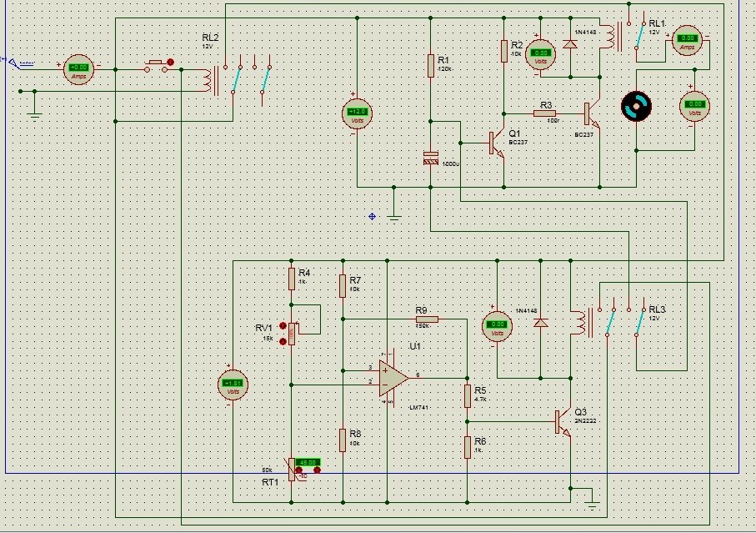Select the 1000u electrolytic capacitor

coord(431,158)
